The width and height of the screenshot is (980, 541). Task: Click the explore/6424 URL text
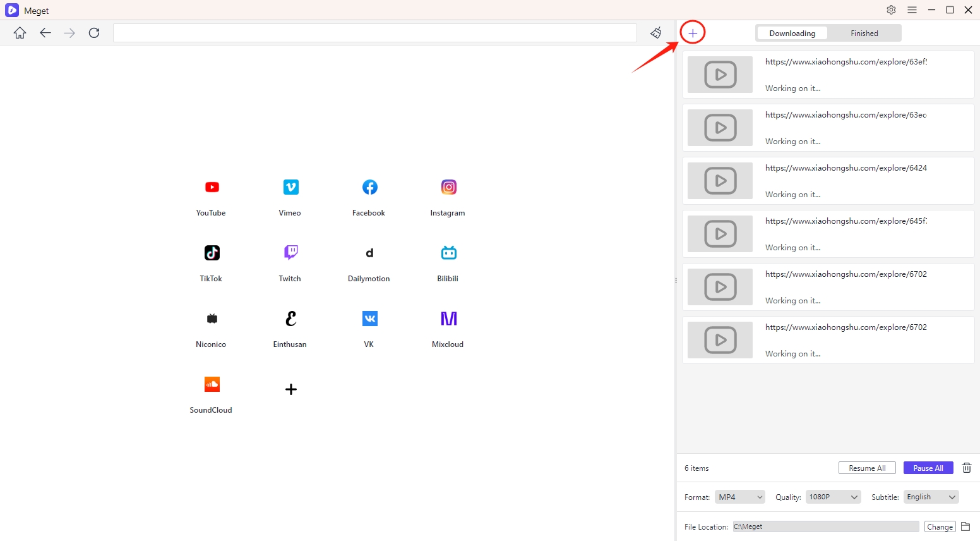[846, 168]
